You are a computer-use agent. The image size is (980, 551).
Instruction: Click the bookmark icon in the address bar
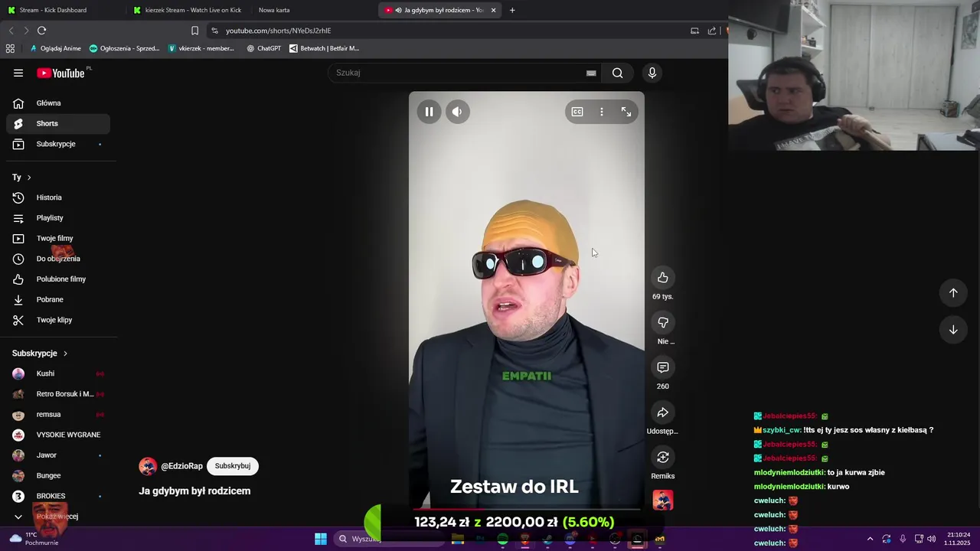(194, 31)
